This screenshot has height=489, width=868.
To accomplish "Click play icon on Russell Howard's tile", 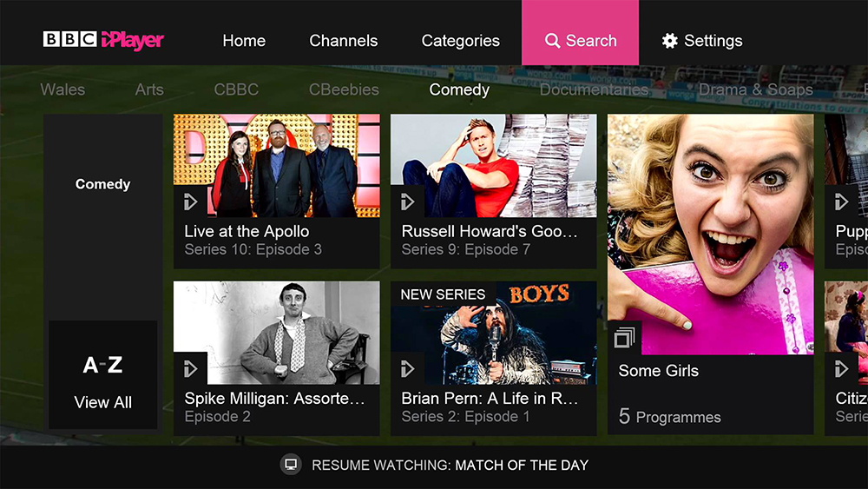I will pyautogui.click(x=407, y=202).
